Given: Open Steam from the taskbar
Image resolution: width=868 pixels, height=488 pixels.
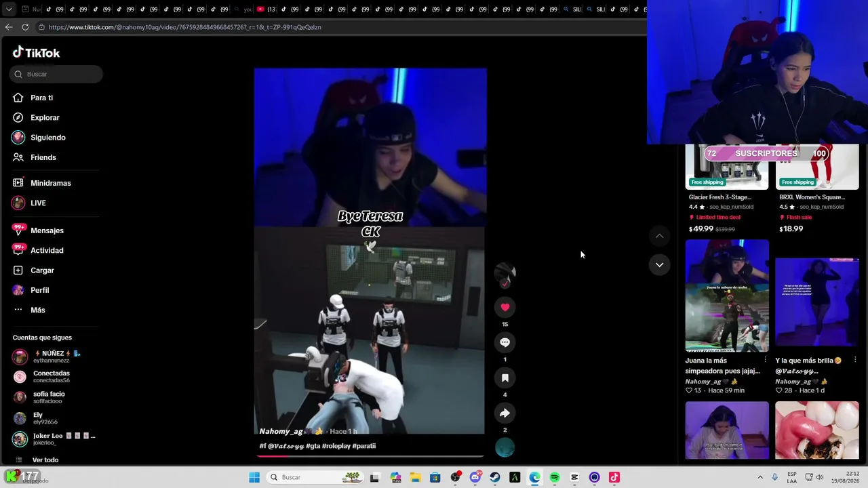Looking at the screenshot, I should pos(495,478).
